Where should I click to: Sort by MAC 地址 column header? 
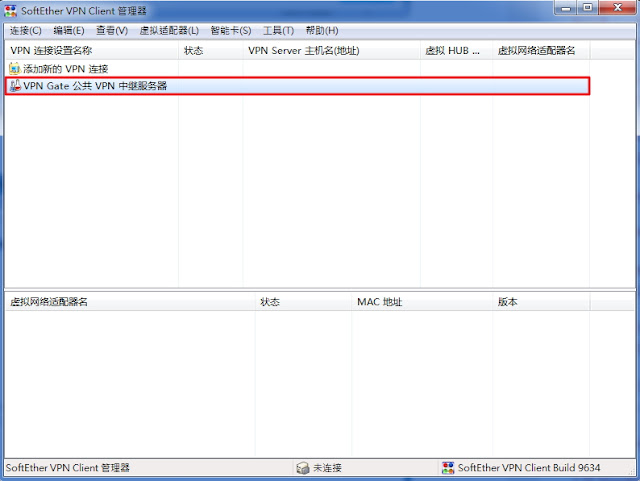[422, 302]
